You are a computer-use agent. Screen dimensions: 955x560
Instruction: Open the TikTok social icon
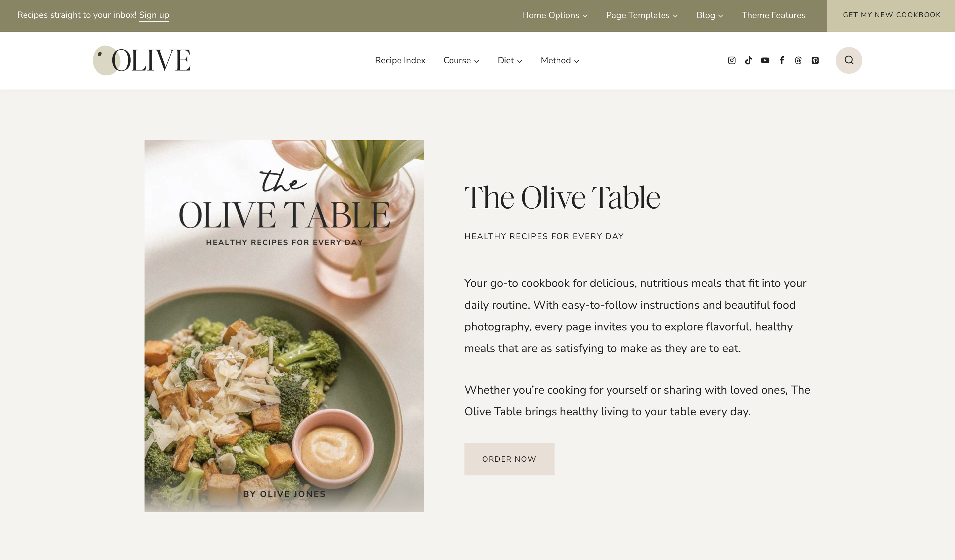pos(748,61)
